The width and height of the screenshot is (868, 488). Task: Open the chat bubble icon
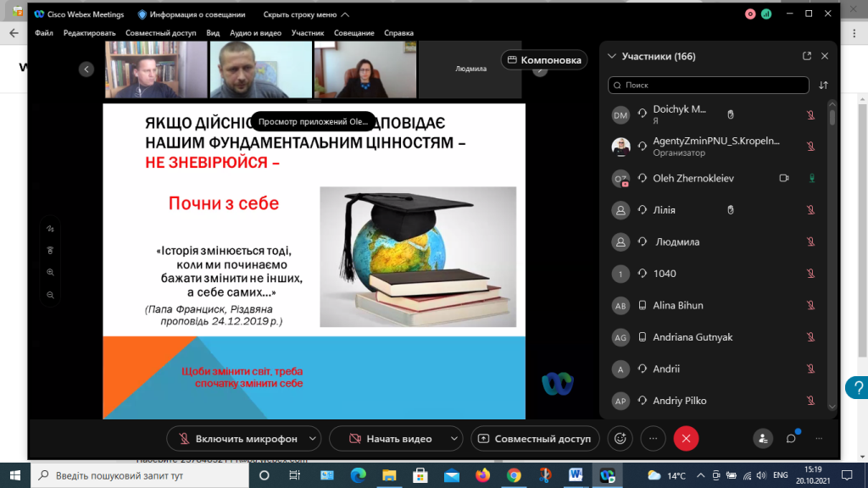click(x=791, y=438)
